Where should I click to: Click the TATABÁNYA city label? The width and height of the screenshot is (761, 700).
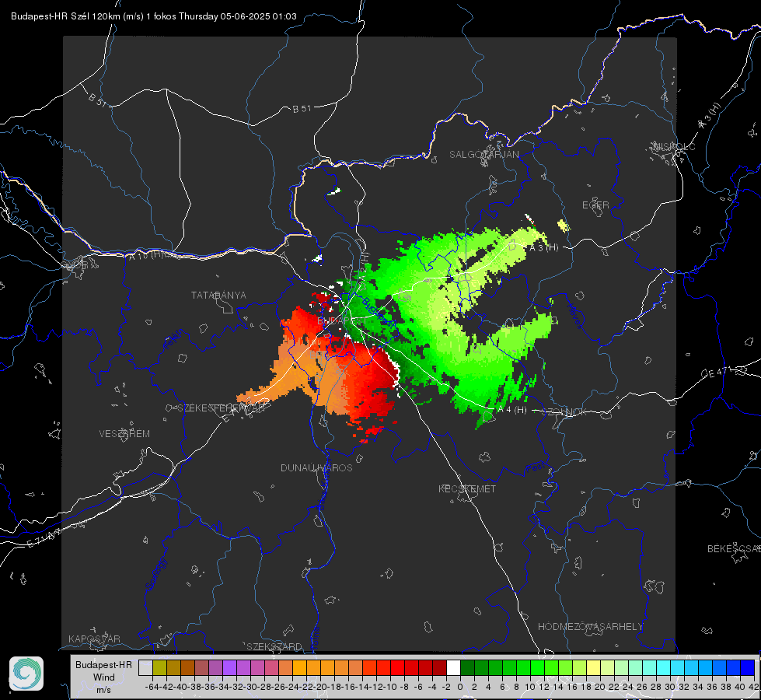[x=218, y=296]
